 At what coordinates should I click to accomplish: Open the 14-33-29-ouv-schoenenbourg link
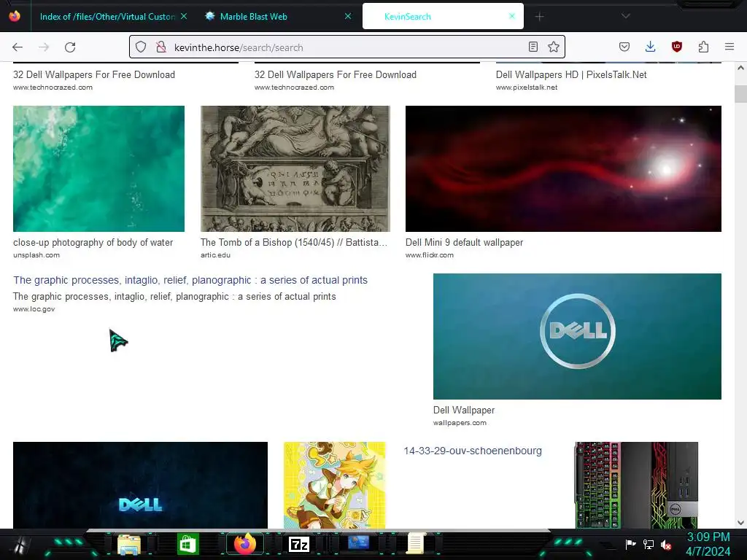[x=473, y=451]
